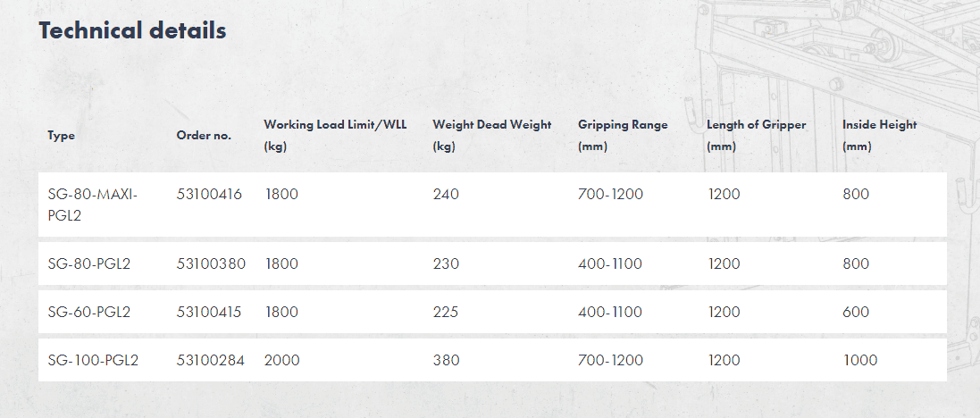Click the 2000 kg load limit value

(x=282, y=361)
